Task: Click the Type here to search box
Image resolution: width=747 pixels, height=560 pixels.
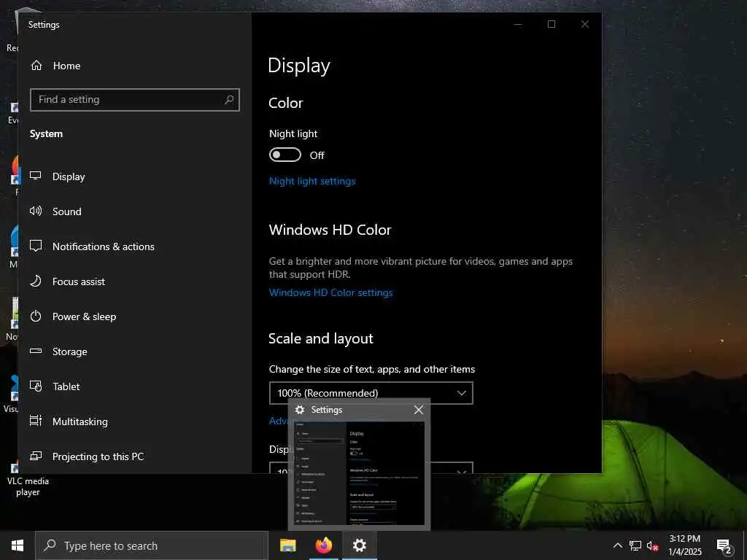Action: tap(152, 545)
